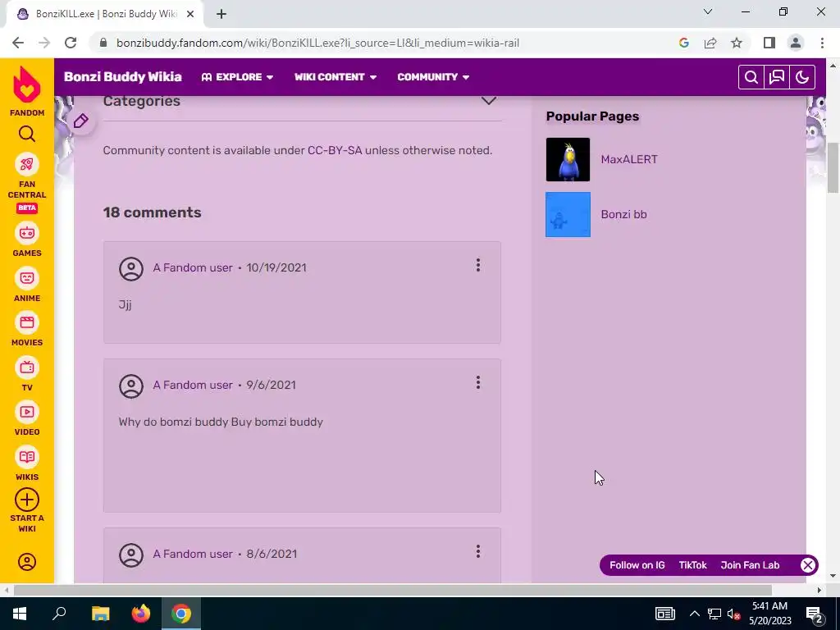Click avatar of the 9/6/2021 commenter
The width and height of the screenshot is (840, 630).
click(131, 386)
